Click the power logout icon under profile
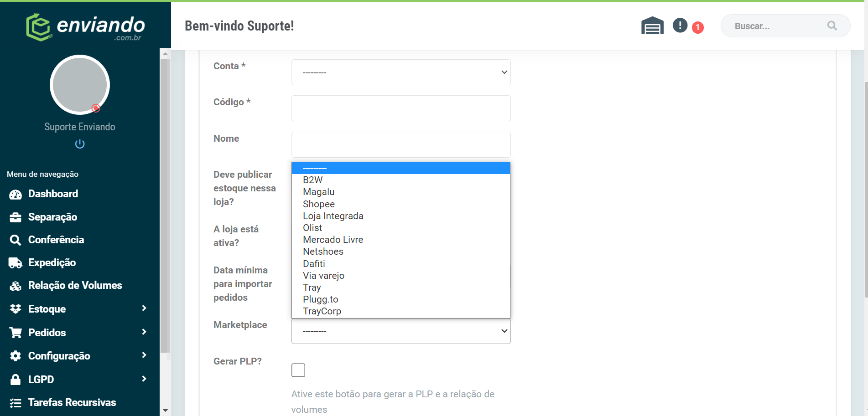The image size is (868, 416). click(x=80, y=144)
